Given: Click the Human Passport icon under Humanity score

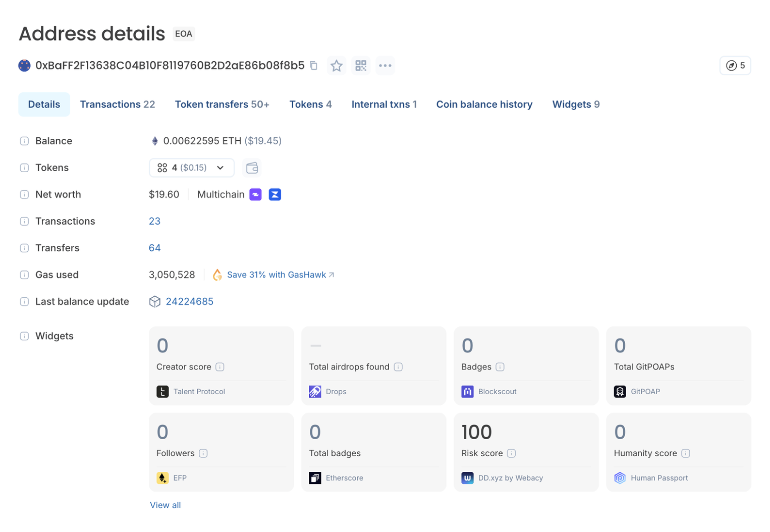Looking at the screenshot, I should [620, 477].
